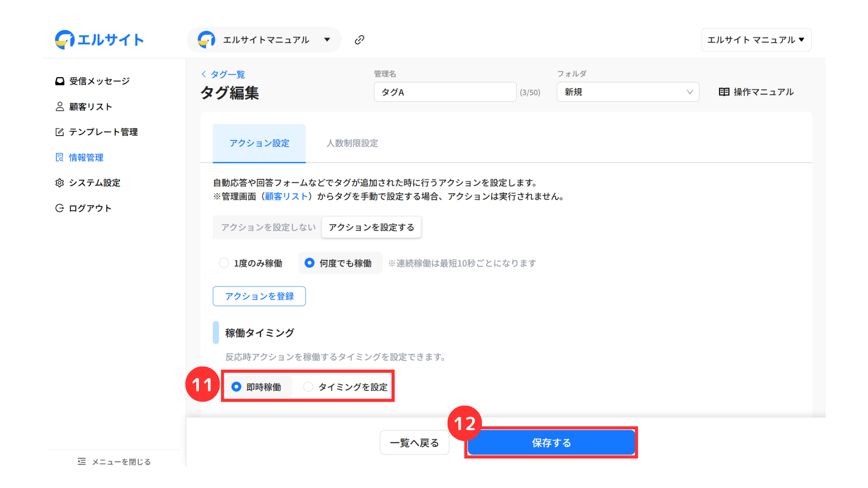This screenshot has width=868, height=488.
Task: Click the logout icon
Action: pyautogui.click(x=60, y=208)
